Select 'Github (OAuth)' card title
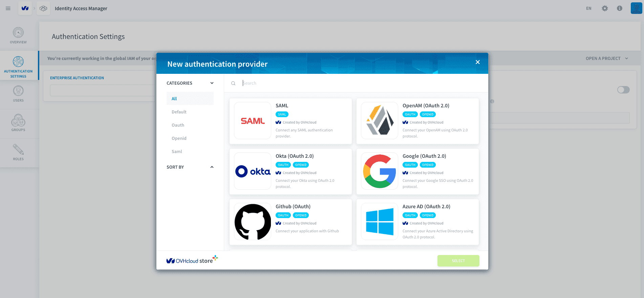The image size is (644, 298). point(293,207)
